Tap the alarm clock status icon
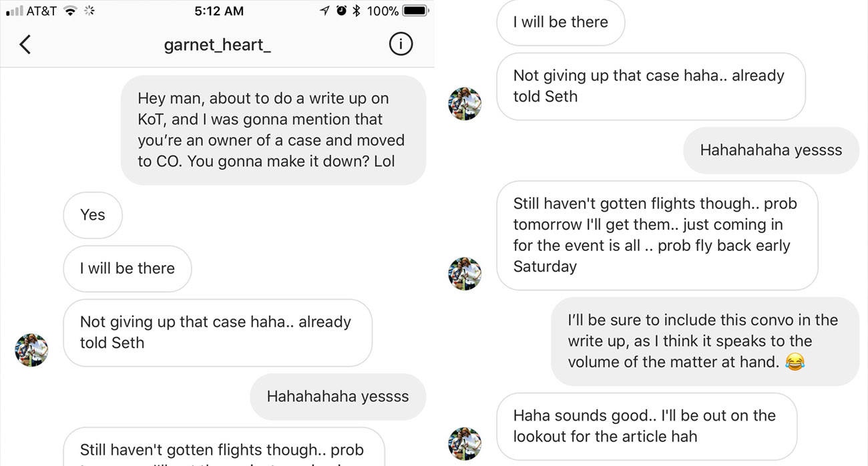The height and width of the screenshot is (466, 868). click(342, 11)
